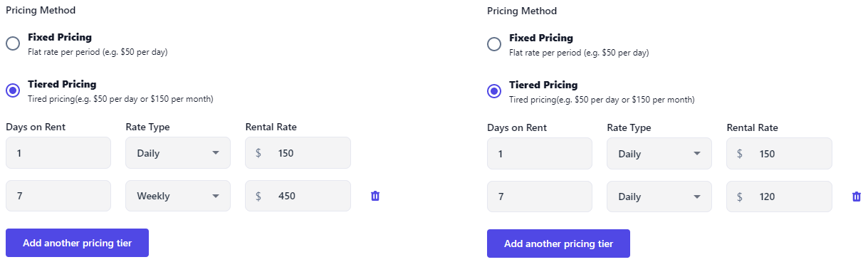Image resolution: width=868 pixels, height=267 pixels.
Task: Select Tiered Pricing in right panel
Action: [x=494, y=91]
